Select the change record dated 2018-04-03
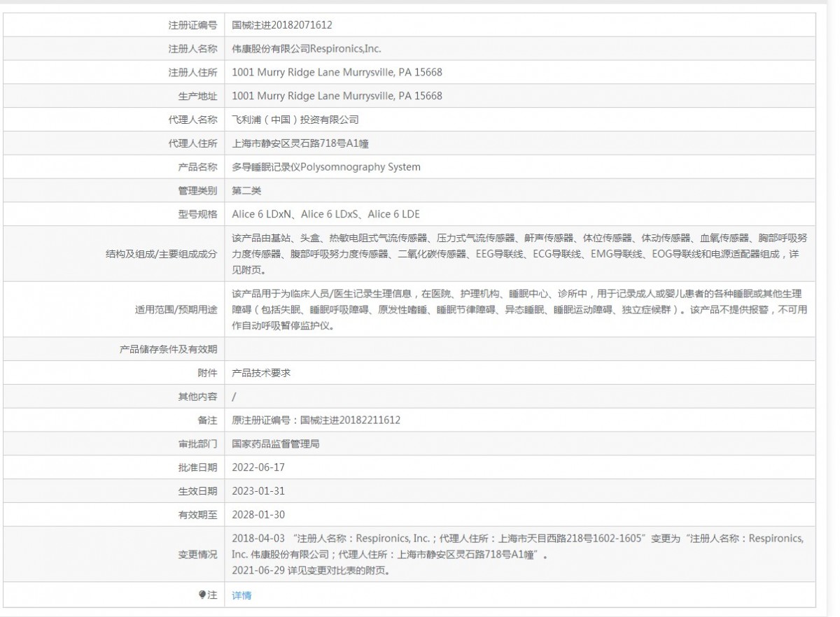The height and width of the screenshot is (617, 840). tap(518, 546)
